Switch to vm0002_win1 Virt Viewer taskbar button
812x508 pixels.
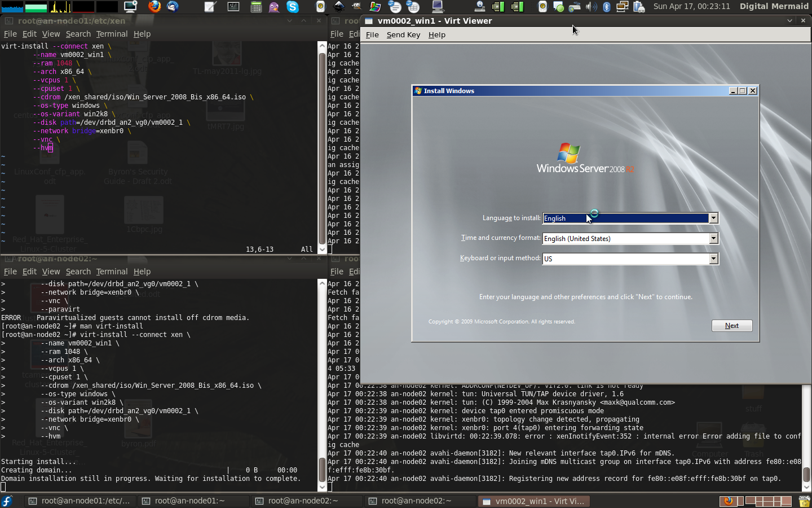(533, 501)
